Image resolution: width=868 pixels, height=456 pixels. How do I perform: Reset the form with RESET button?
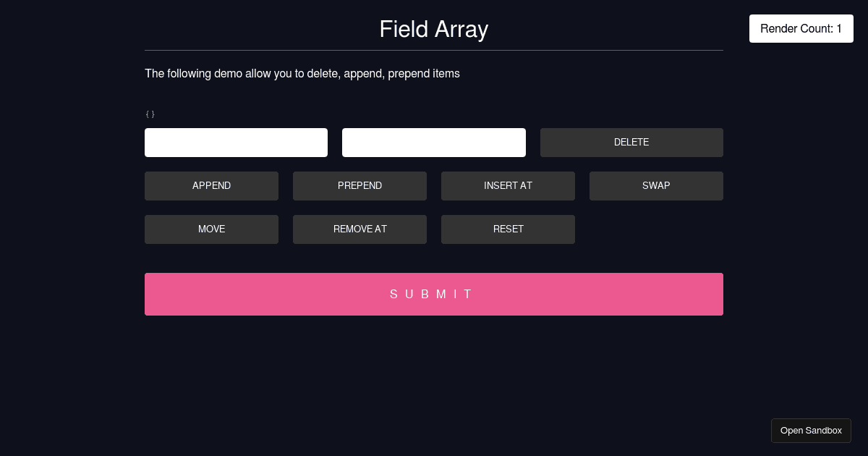508,229
